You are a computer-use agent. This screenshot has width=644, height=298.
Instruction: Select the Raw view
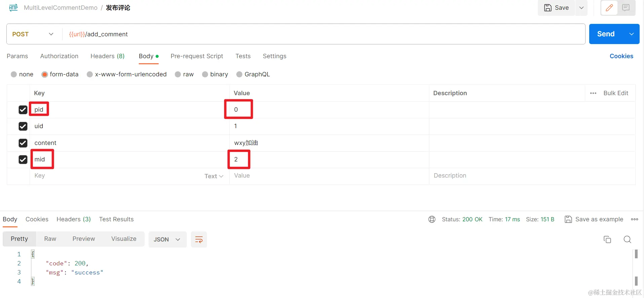(x=50, y=239)
